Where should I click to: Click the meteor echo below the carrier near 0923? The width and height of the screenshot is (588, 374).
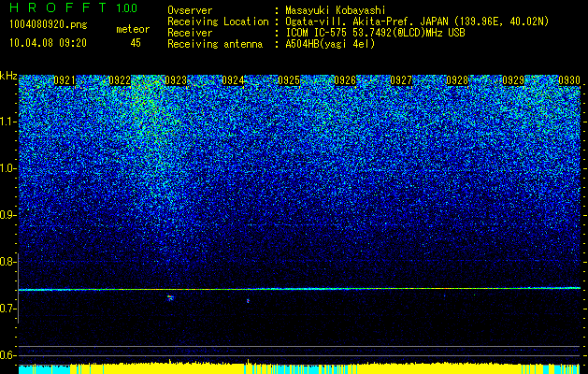click(171, 298)
